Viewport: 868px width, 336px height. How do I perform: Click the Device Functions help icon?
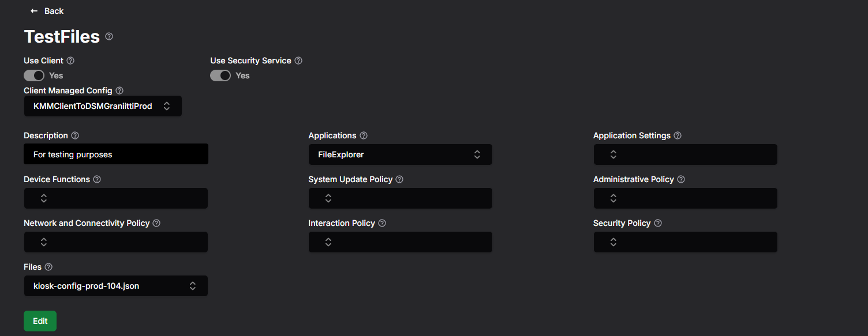pyautogui.click(x=97, y=179)
